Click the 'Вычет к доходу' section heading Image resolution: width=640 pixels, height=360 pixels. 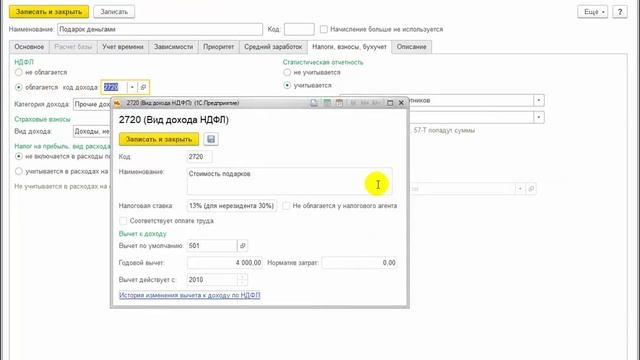(x=142, y=234)
